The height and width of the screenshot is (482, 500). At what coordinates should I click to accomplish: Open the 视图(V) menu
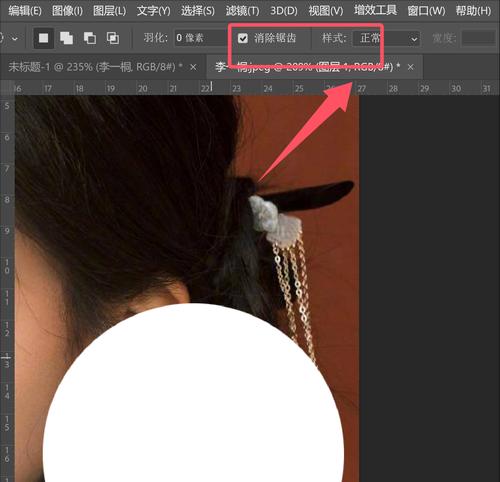(x=325, y=11)
